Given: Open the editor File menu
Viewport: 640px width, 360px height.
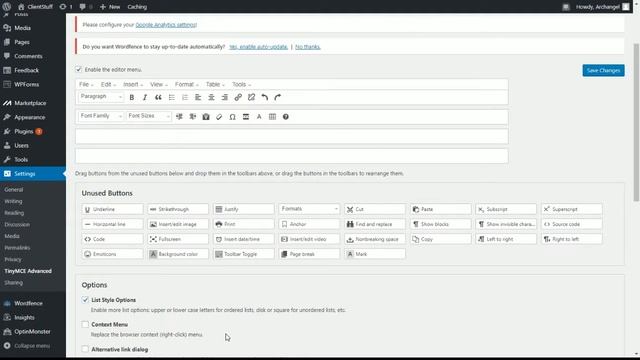Looking at the screenshot, I should tap(86, 84).
